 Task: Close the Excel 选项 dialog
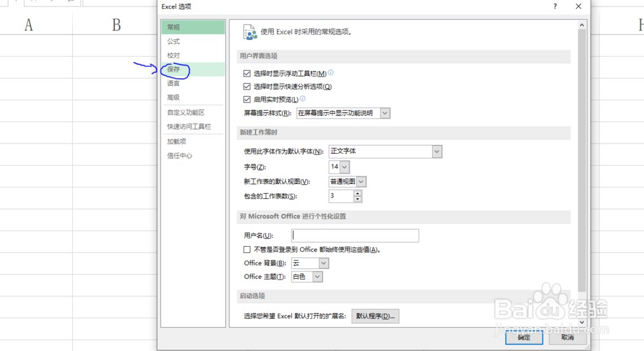point(578,6)
